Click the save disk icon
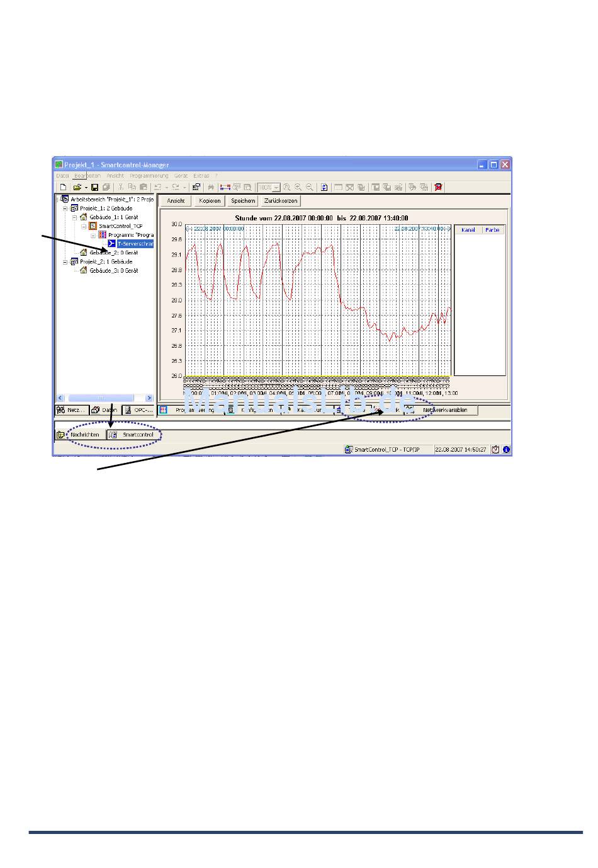Viewport: 598px width, 868px height. coord(94,187)
